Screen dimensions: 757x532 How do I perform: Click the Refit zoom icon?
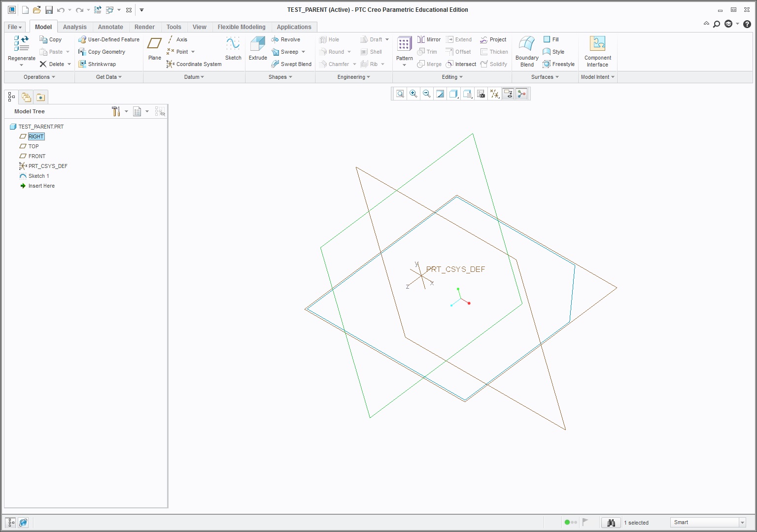point(400,94)
